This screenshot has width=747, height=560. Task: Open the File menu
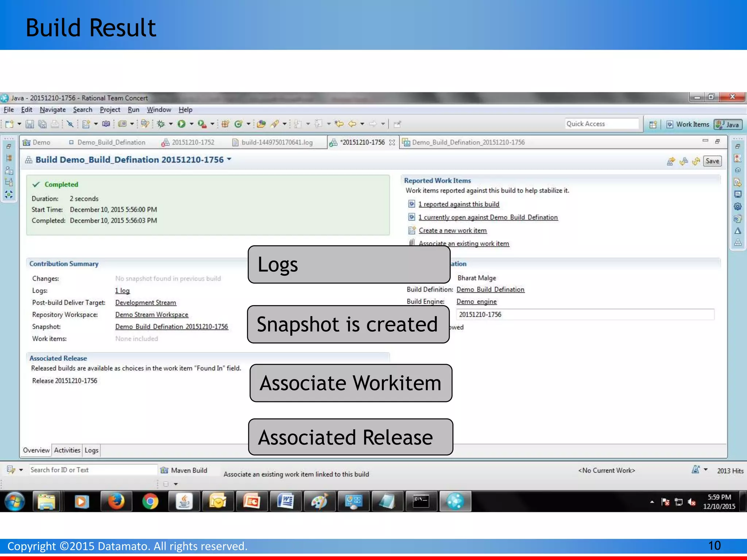9,110
